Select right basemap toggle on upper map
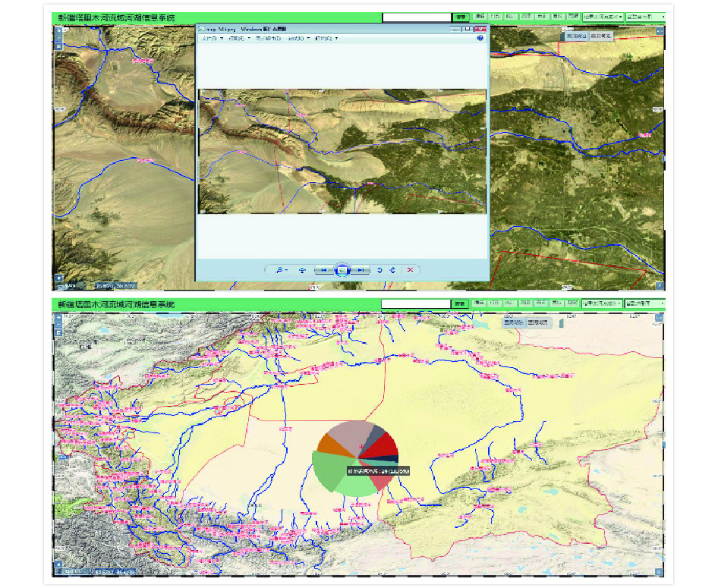The image size is (718, 588). [600, 36]
